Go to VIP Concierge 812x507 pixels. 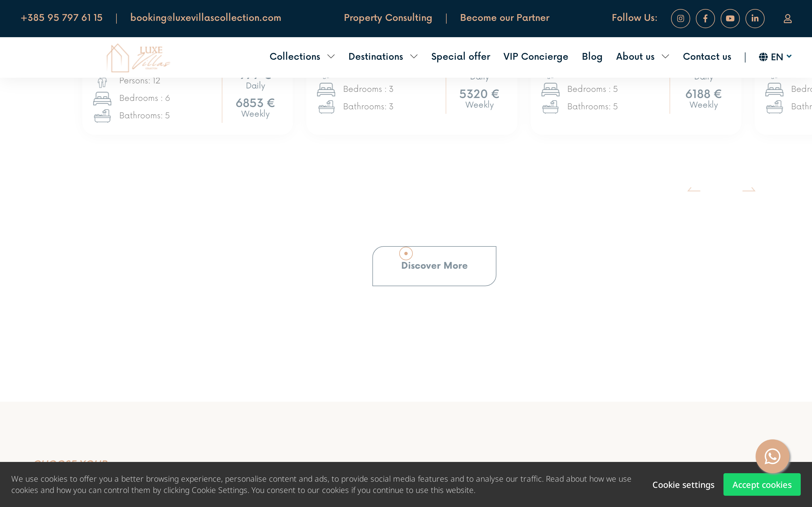(535, 57)
